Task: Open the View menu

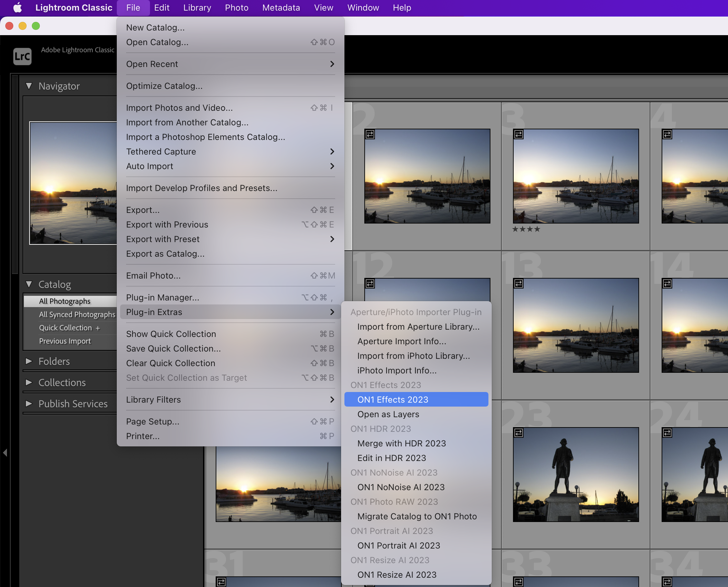Action: [324, 8]
